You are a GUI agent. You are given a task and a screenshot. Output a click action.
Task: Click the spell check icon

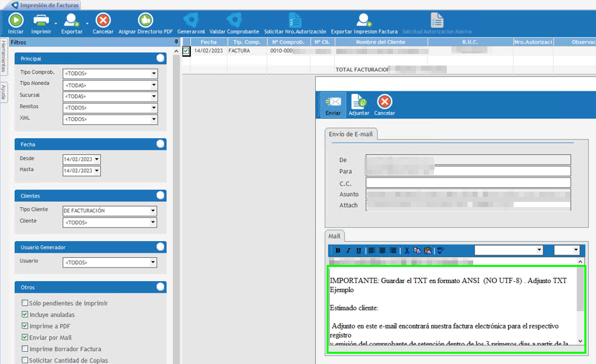(x=440, y=250)
